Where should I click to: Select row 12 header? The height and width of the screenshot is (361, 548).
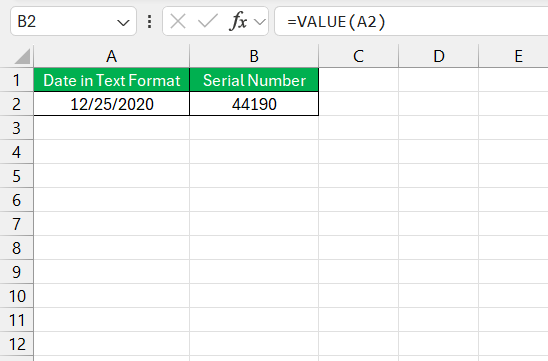(x=16, y=344)
